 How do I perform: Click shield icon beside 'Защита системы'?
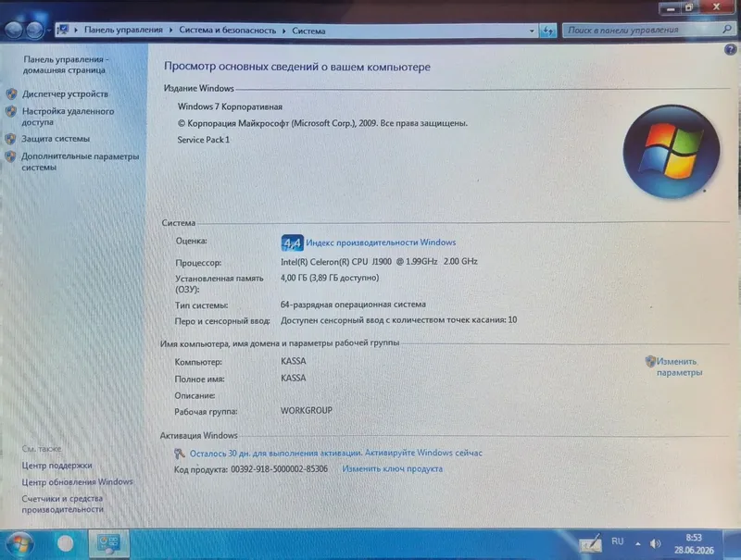10,139
